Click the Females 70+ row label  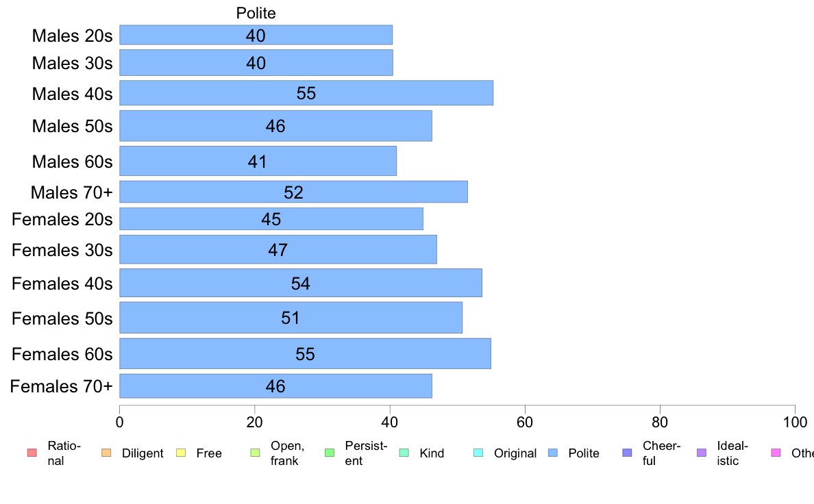pos(61,386)
